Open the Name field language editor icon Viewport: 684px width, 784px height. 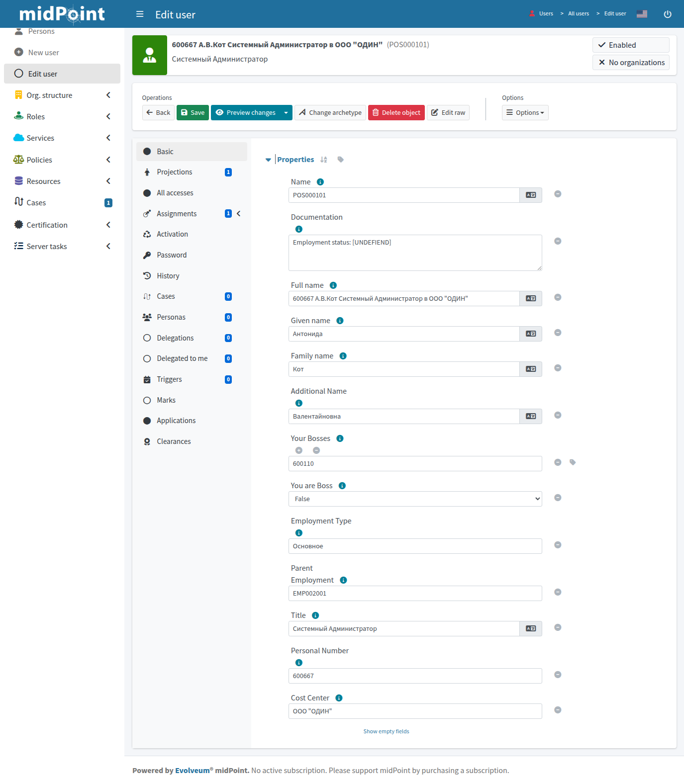click(x=531, y=195)
